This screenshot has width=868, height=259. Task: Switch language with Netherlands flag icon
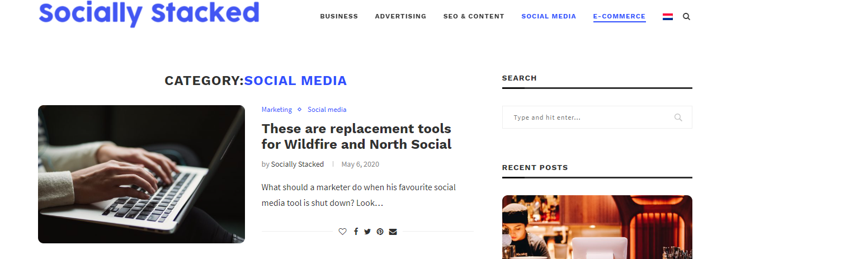click(668, 17)
